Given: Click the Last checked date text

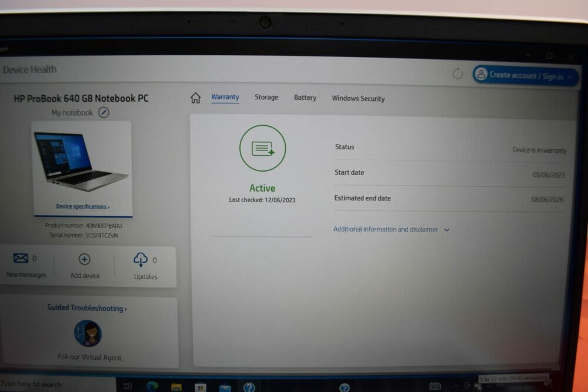Looking at the screenshot, I should (x=262, y=200).
